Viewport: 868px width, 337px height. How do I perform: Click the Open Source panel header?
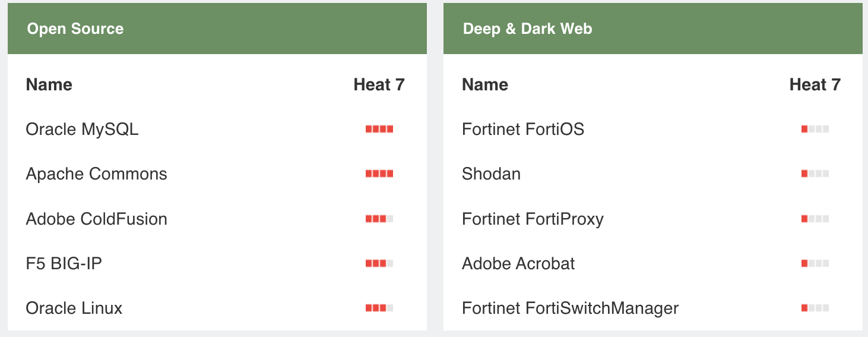(75, 29)
